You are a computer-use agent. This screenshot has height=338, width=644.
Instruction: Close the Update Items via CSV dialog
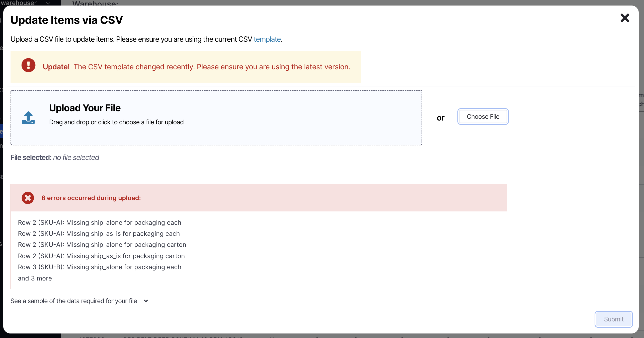point(625,18)
